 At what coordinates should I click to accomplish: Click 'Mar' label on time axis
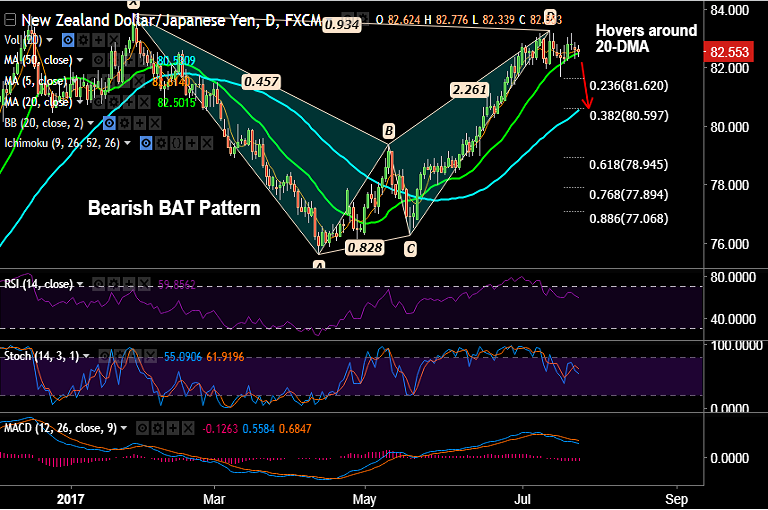coord(214,499)
